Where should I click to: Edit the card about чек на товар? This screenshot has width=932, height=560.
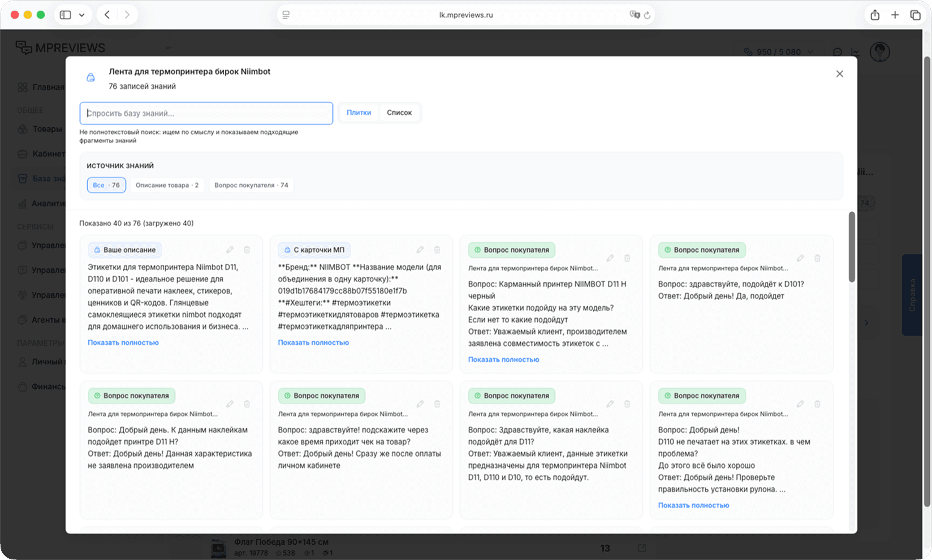(420, 404)
